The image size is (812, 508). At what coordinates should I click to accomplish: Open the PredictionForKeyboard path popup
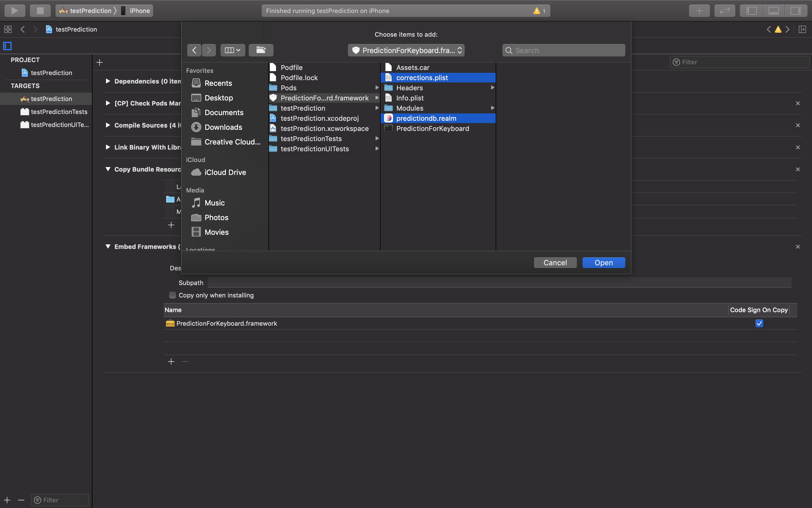pos(406,50)
